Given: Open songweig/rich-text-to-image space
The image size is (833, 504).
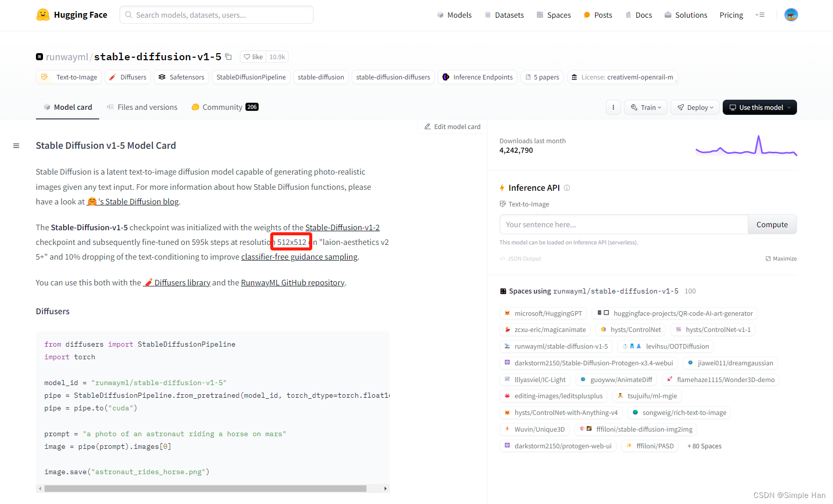Looking at the screenshot, I should click(x=679, y=412).
